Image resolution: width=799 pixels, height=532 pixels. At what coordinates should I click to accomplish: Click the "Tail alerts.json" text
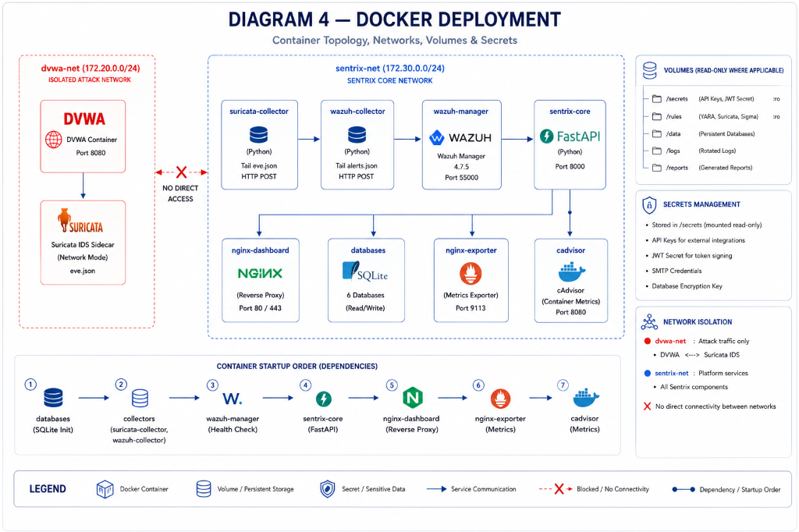point(356,165)
